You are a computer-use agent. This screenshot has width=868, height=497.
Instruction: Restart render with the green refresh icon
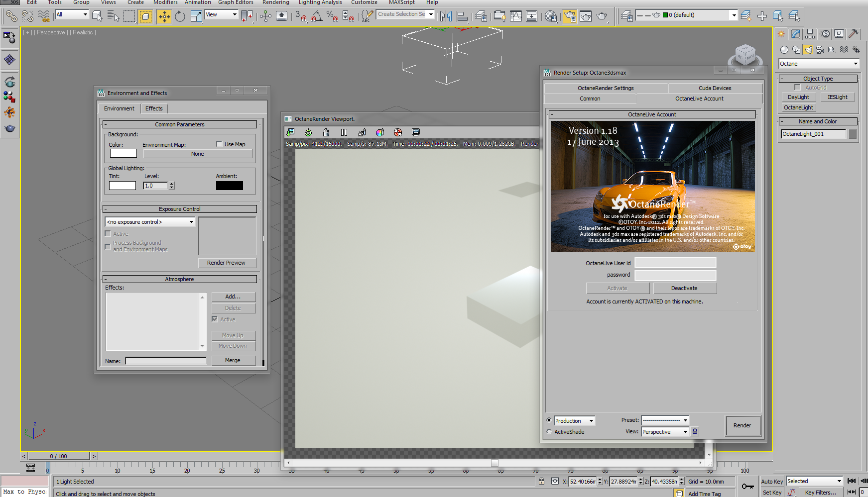point(308,132)
